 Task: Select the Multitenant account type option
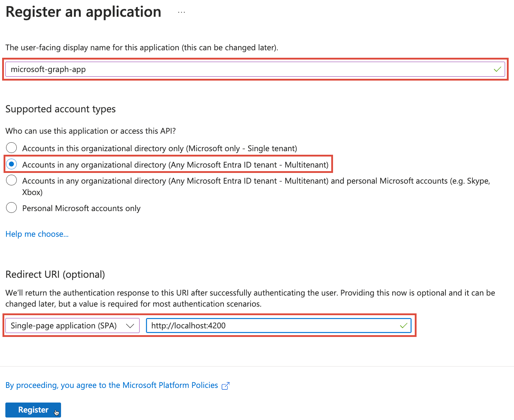coord(12,164)
